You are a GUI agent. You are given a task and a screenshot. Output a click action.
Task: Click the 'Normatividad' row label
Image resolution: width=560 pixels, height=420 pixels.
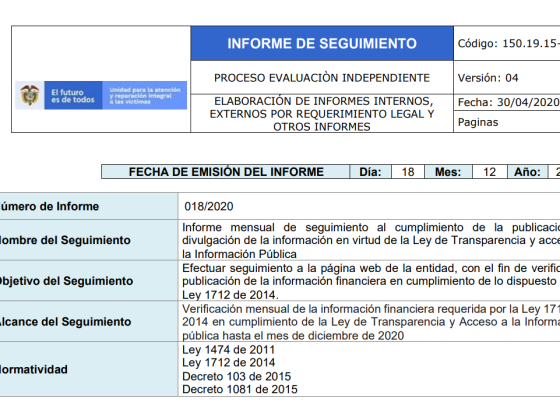click(34, 369)
